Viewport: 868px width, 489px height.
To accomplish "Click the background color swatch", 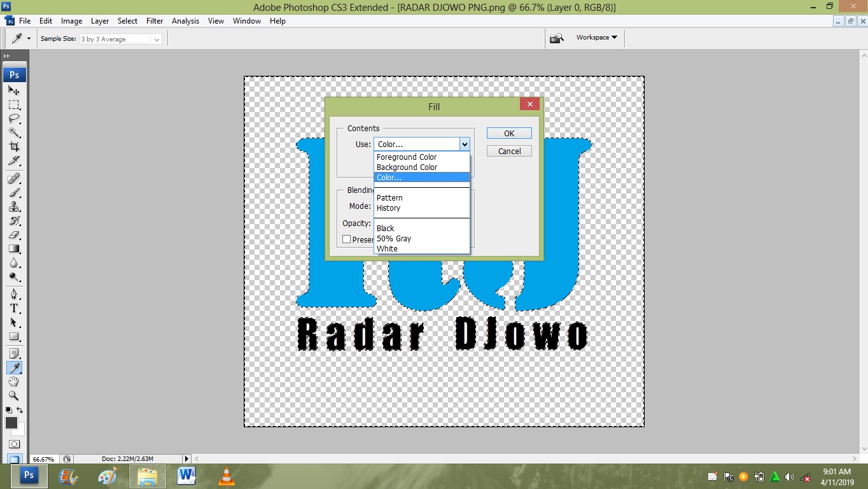I will click(20, 432).
